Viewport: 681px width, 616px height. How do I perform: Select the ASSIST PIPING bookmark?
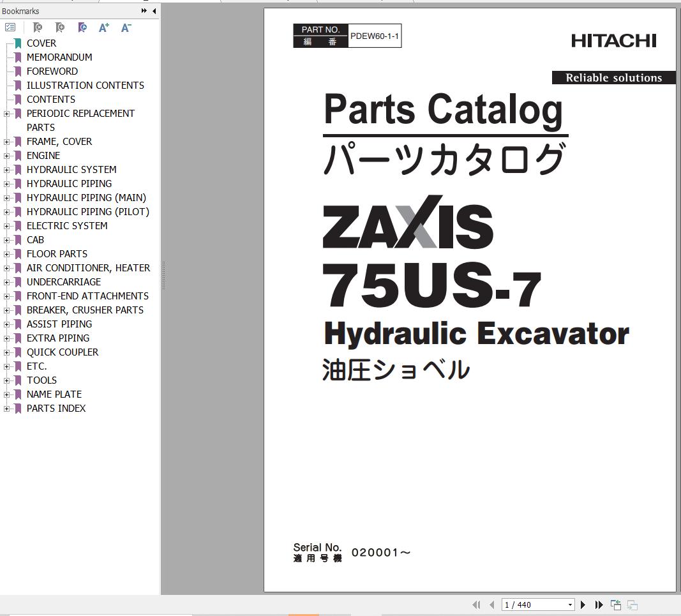coord(59,324)
